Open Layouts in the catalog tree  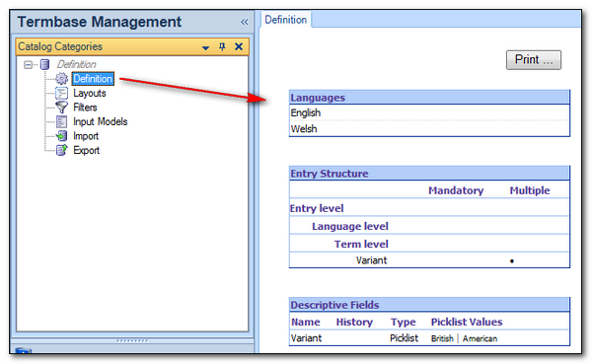coord(90,93)
